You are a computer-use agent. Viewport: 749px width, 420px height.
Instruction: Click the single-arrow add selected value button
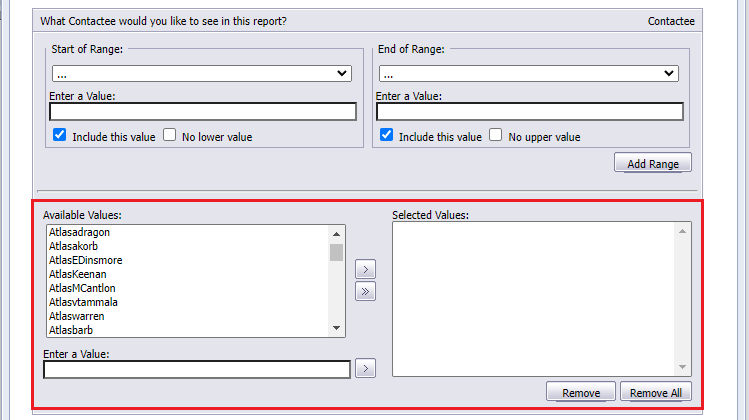tap(365, 269)
